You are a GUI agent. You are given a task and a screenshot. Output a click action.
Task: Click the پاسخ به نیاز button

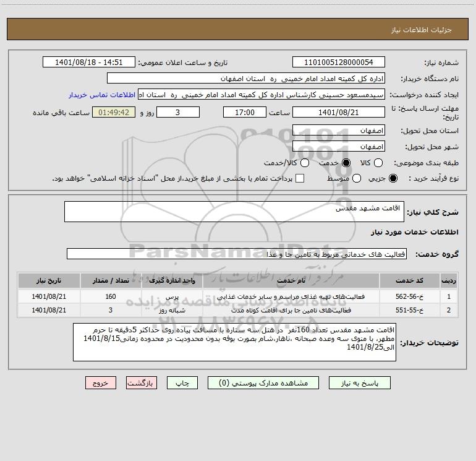tap(359, 383)
